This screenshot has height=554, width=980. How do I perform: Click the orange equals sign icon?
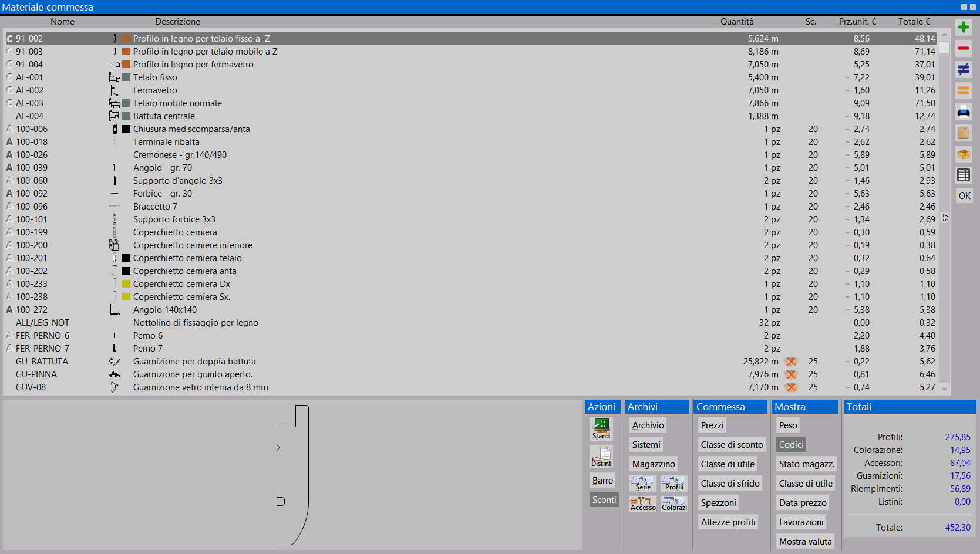pyautogui.click(x=964, y=90)
